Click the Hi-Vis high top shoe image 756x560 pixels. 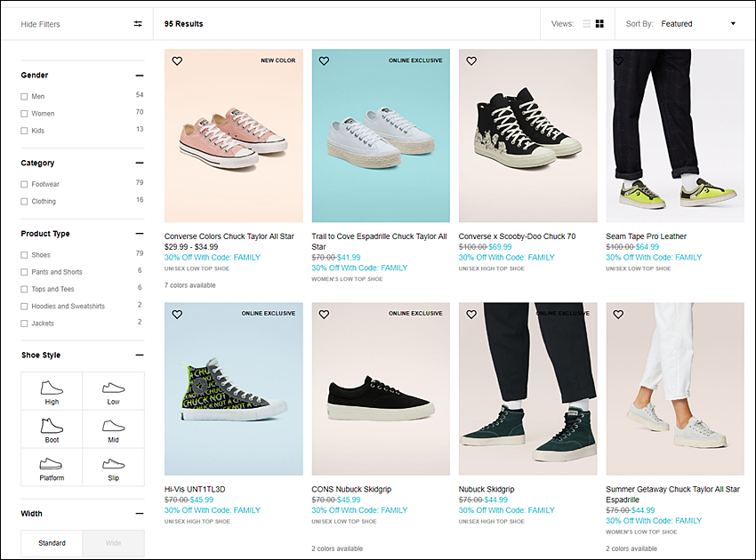click(x=234, y=389)
